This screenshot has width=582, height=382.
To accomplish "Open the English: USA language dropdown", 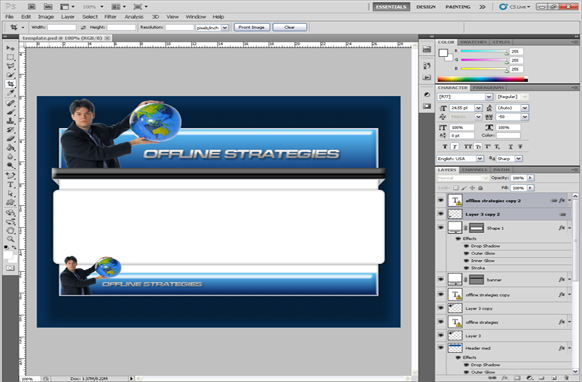I will [480, 159].
